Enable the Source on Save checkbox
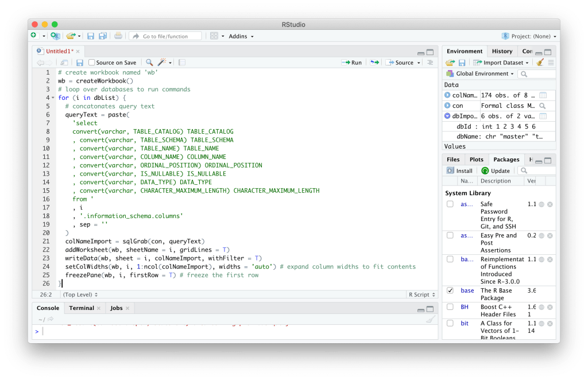This screenshot has width=588, height=380. tap(91, 63)
